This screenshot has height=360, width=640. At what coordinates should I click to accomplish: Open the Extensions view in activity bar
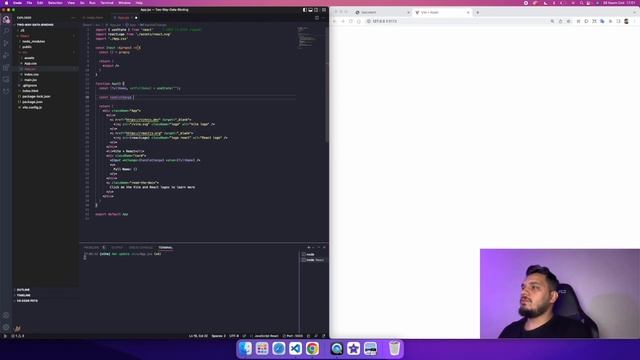6,67
